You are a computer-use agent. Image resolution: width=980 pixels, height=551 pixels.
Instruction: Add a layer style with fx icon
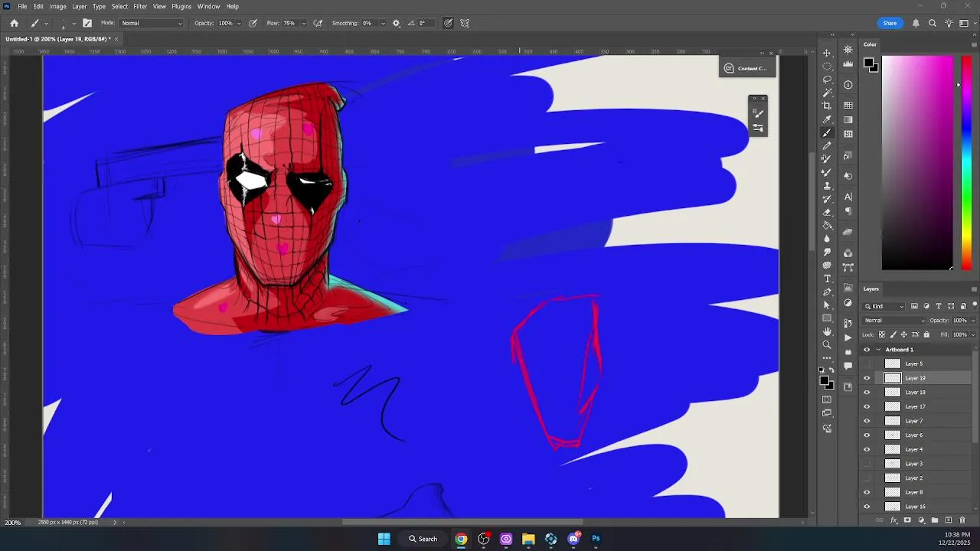click(893, 520)
